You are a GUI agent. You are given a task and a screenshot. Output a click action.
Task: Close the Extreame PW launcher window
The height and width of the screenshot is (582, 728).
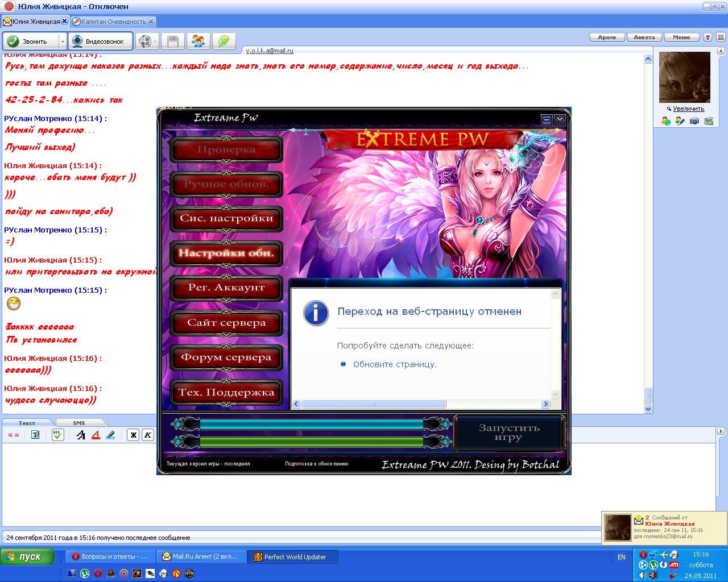(x=560, y=120)
